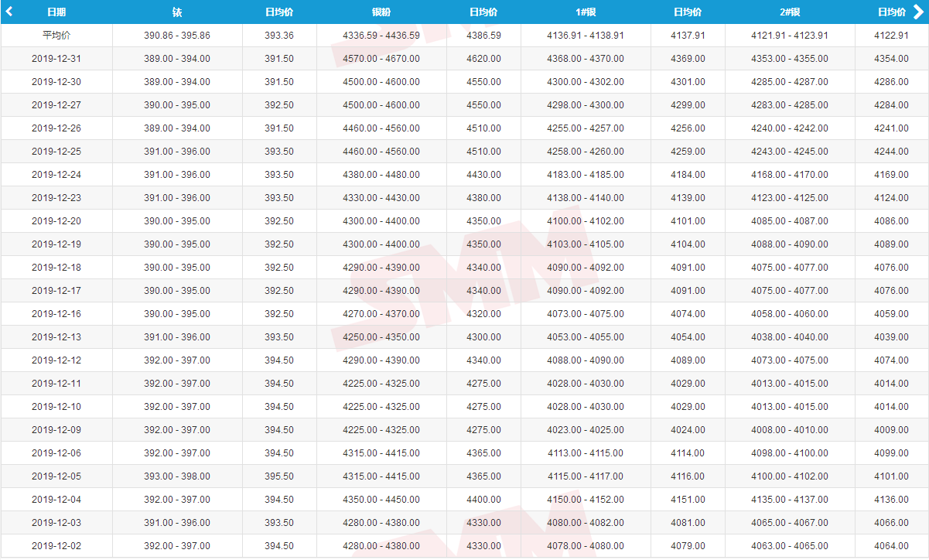Click the 2019-12-25 date cell

[56, 152]
